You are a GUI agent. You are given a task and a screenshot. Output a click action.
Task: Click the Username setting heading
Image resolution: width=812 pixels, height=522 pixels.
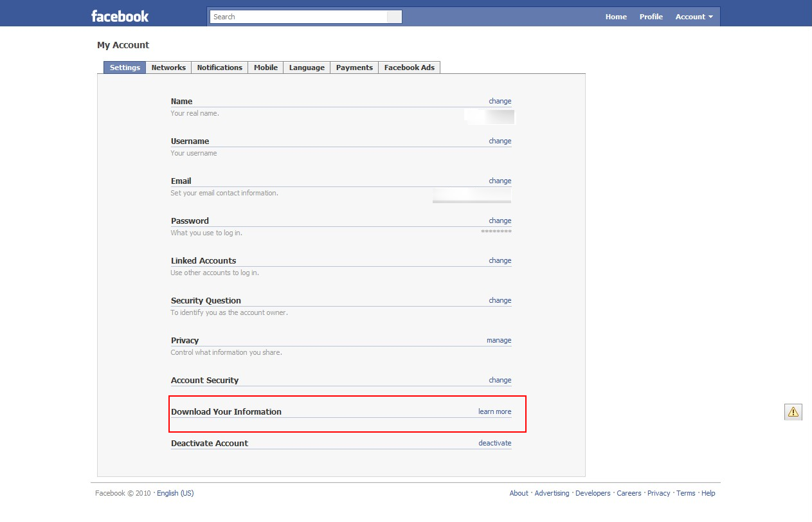pyautogui.click(x=190, y=141)
